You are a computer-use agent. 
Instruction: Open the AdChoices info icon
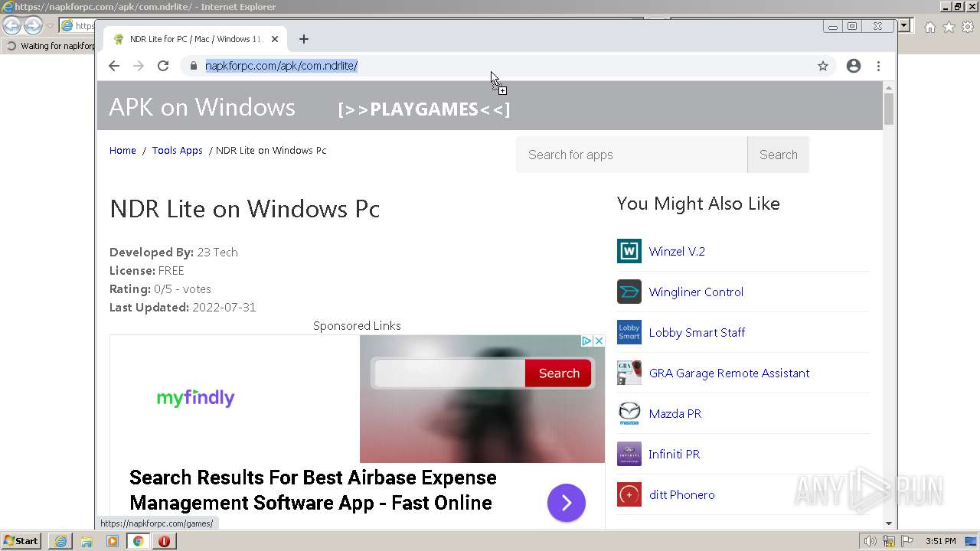[x=586, y=341]
